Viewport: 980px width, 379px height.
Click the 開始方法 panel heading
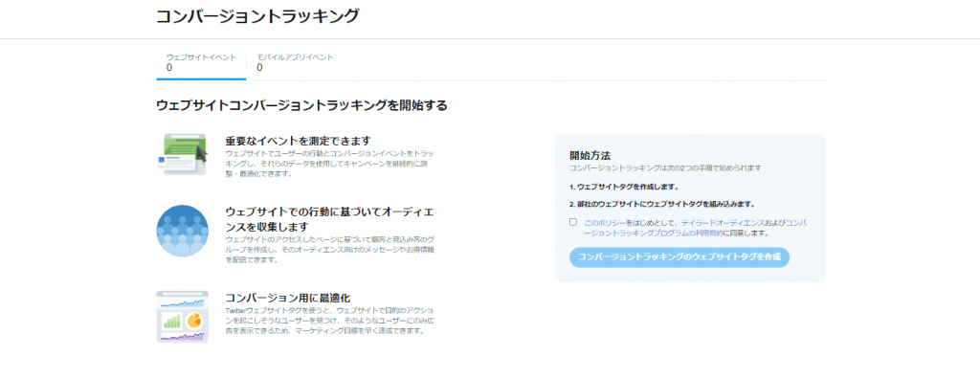tap(590, 155)
